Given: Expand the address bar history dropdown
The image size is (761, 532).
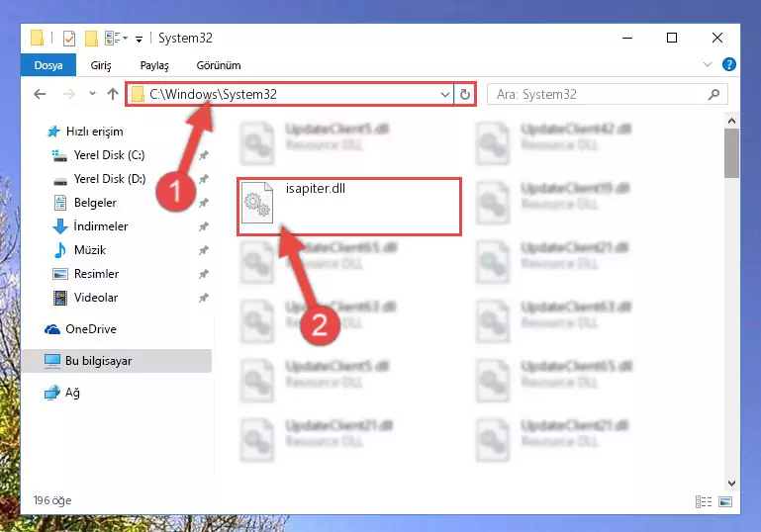Looking at the screenshot, I should 444,94.
